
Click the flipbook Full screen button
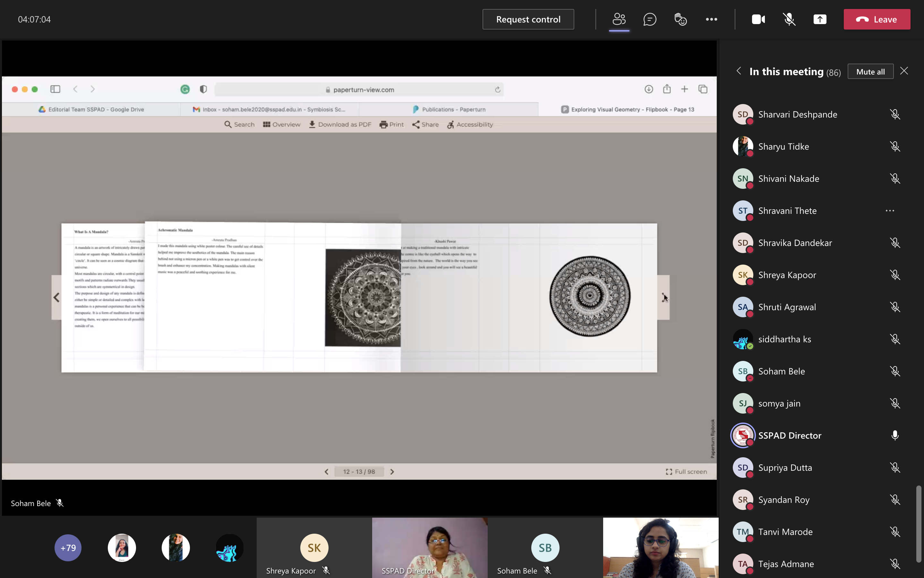coord(686,472)
